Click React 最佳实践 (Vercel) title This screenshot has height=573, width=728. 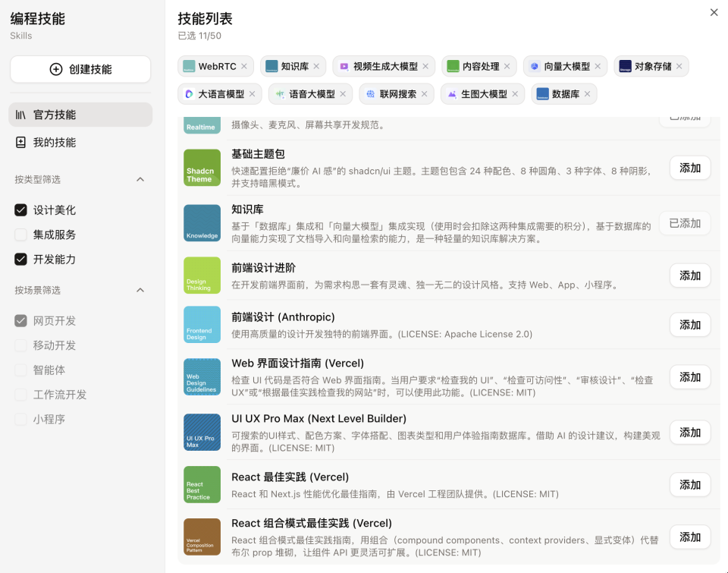pos(290,477)
